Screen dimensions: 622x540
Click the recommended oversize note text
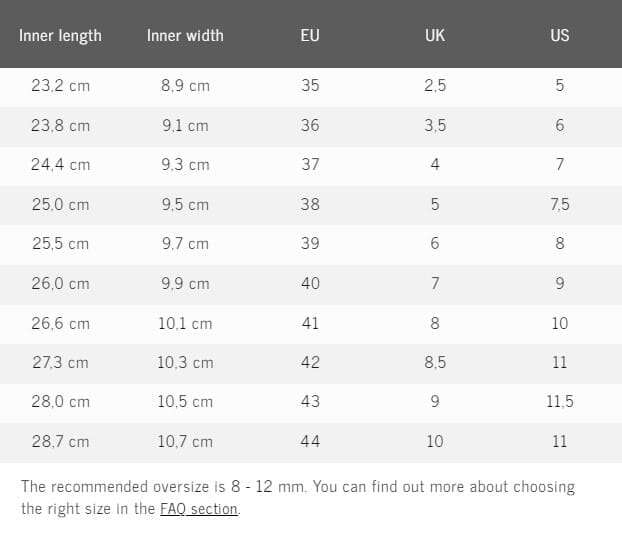pos(297,487)
